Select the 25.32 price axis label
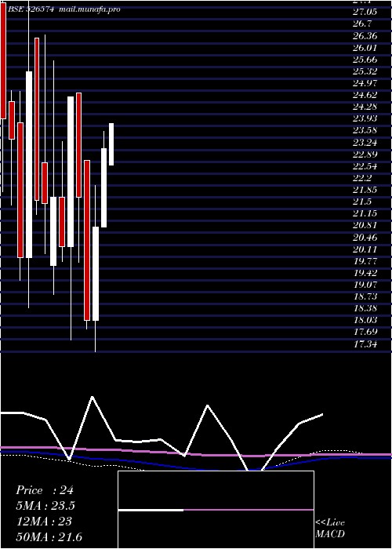The image size is (392, 549). pyautogui.click(x=365, y=71)
